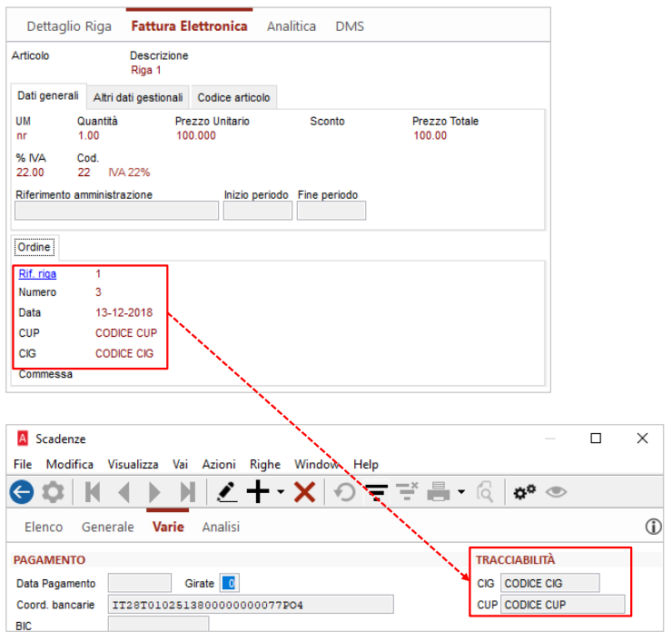Go to the first record
Viewport: 672px width, 641px height.
tap(93, 492)
